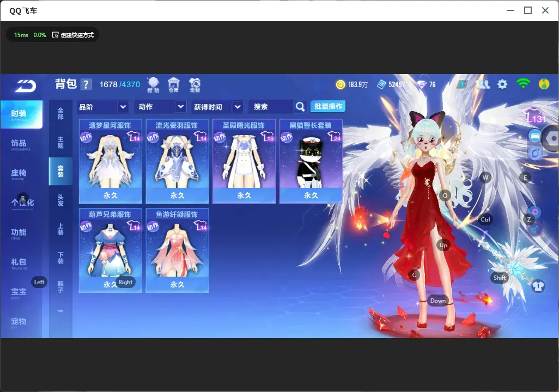Click the shirt score 24 badge

coord(335,136)
